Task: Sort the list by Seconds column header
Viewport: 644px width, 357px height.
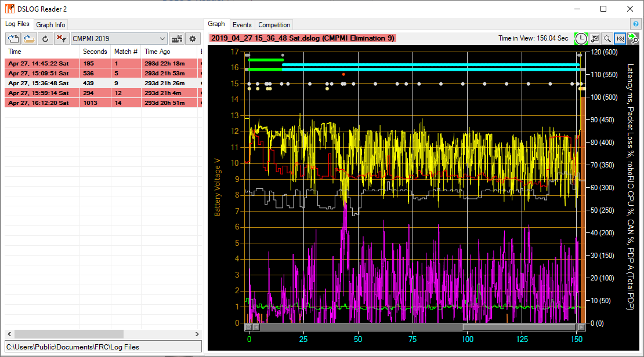Action: (95, 52)
